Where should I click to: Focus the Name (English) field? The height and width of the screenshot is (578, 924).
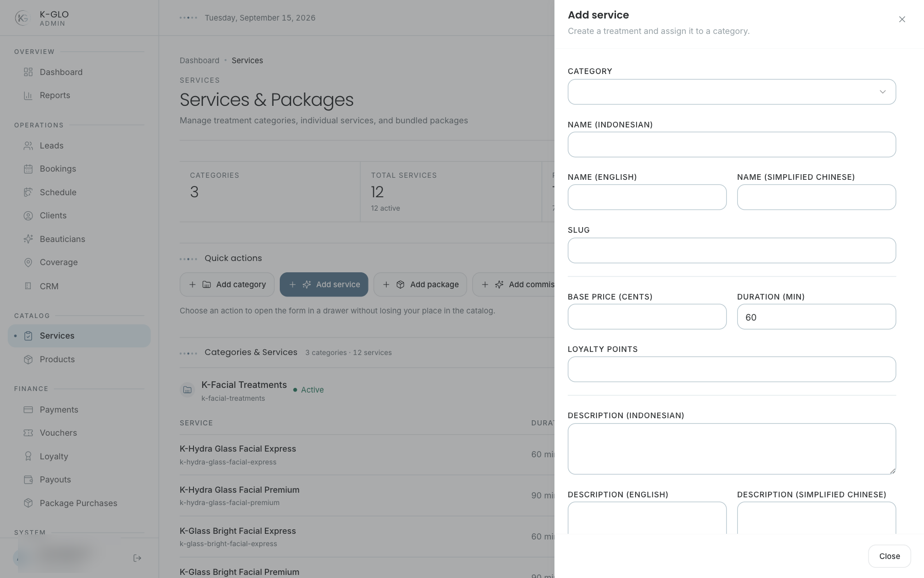(x=647, y=197)
